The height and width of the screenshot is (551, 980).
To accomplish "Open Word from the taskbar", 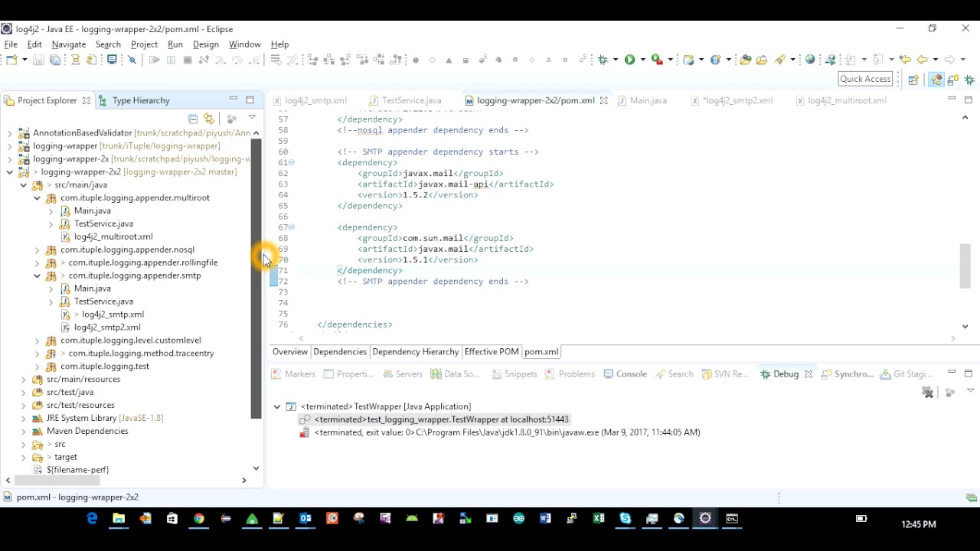I will click(x=545, y=518).
